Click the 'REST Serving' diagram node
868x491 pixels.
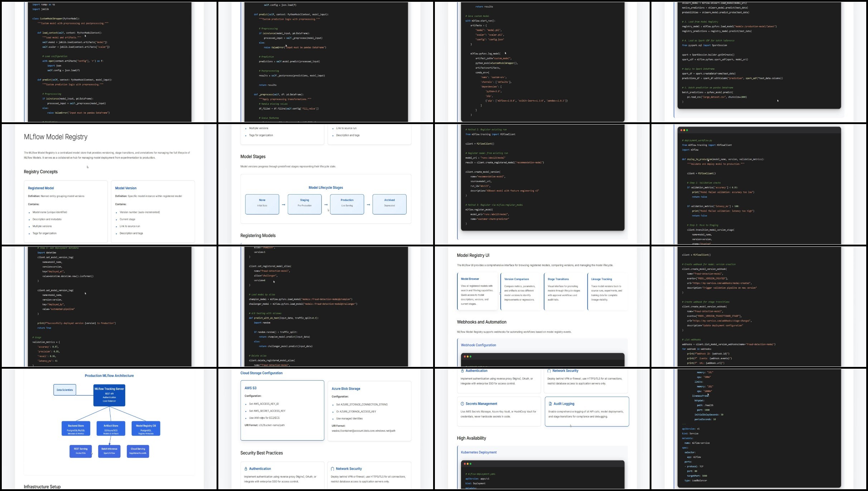pyautogui.click(x=81, y=451)
